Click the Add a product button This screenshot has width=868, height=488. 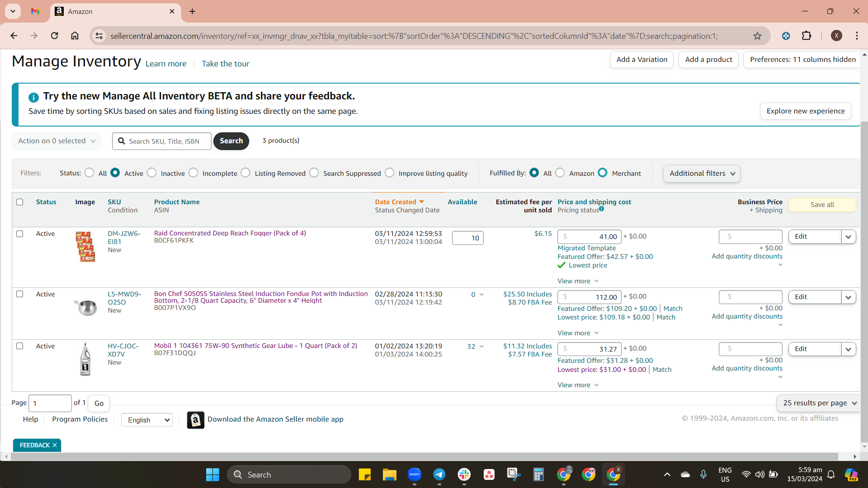coord(708,60)
